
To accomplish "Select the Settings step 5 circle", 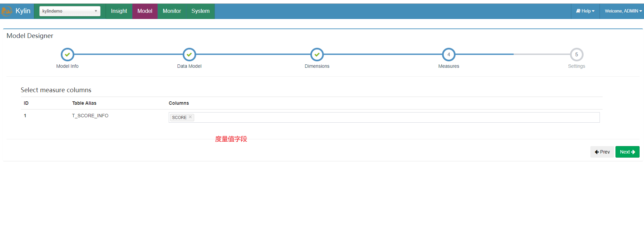I will coord(576,55).
